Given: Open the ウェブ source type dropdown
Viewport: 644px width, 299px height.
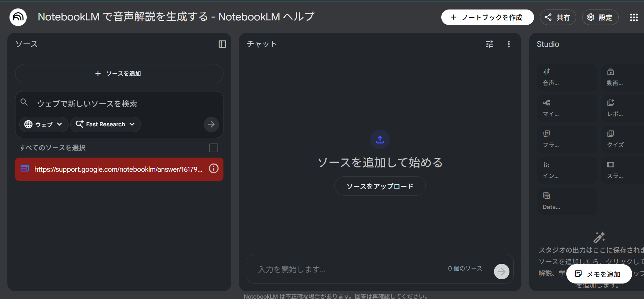Looking at the screenshot, I should point(44,125).
